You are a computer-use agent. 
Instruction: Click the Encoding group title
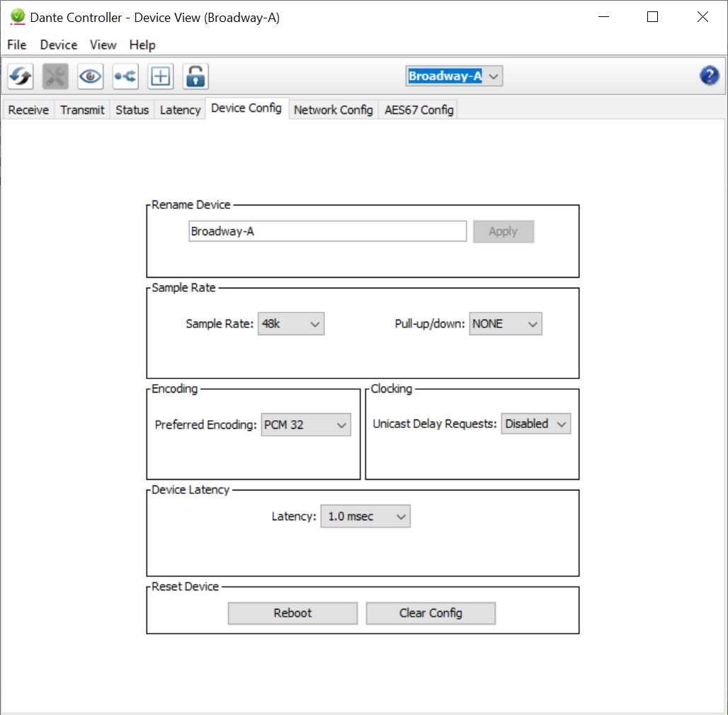[x=175, y=389]
